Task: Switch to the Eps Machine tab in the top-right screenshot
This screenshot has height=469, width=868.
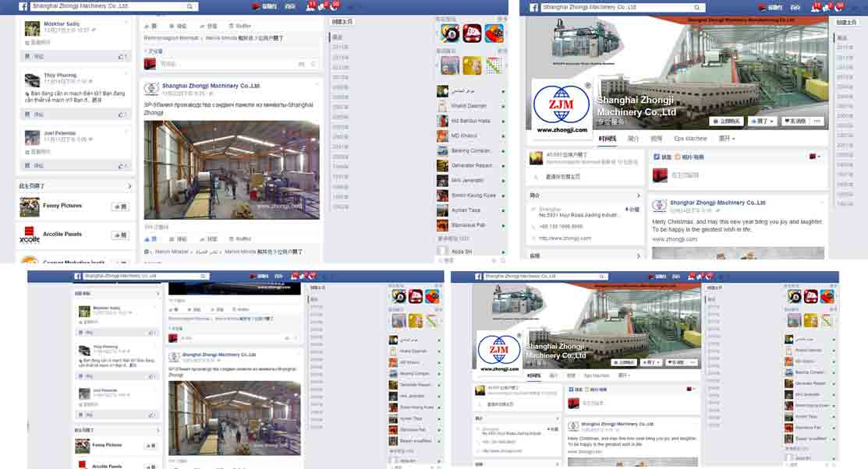Action: pos(690,139)
